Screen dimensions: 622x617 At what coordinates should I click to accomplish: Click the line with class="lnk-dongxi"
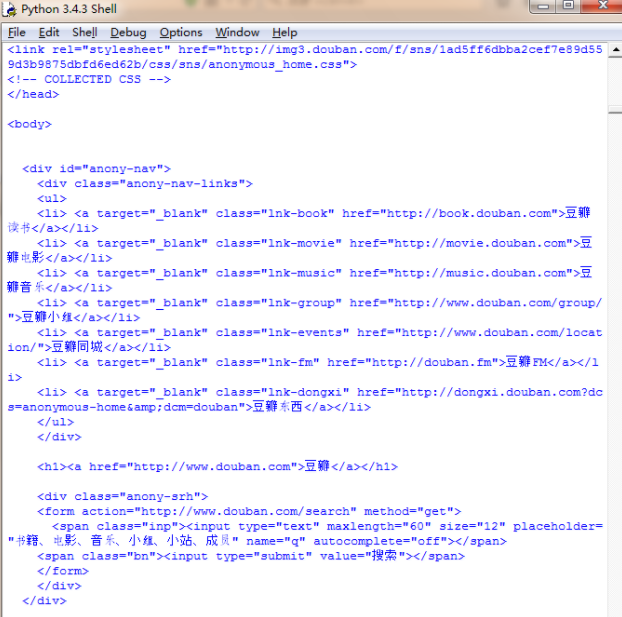tap(320, 392)
